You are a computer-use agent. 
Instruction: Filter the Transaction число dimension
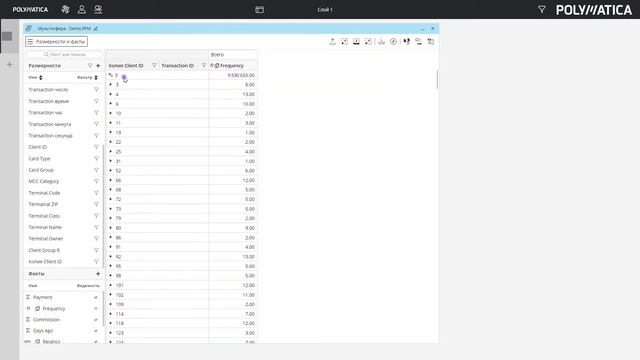click(96, 89)
